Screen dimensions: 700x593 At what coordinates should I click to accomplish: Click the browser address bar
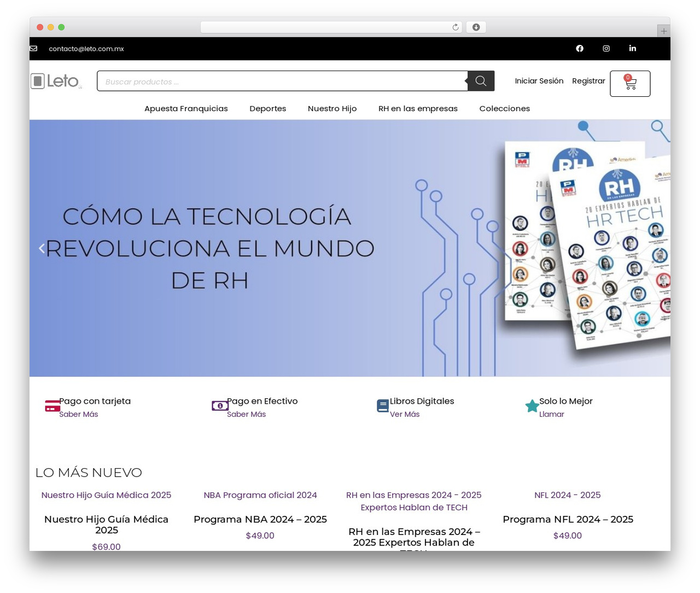point(331,27)
